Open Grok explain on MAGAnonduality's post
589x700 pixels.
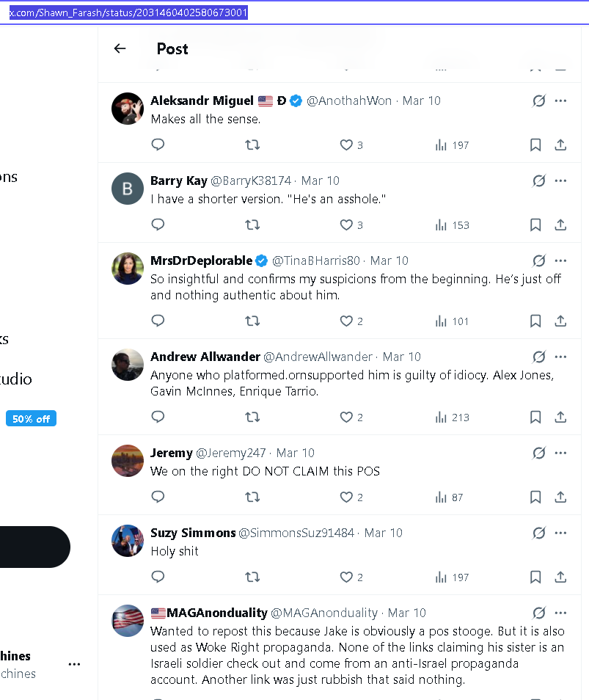(539, 613)
